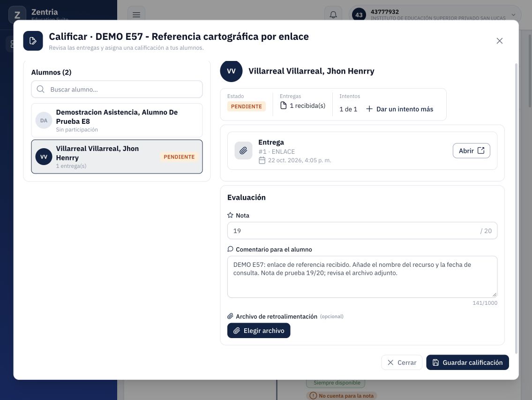Open the submission with Abrir button
Image resolution: width=532 pixels, height=400 pixels.
point(471,151)
